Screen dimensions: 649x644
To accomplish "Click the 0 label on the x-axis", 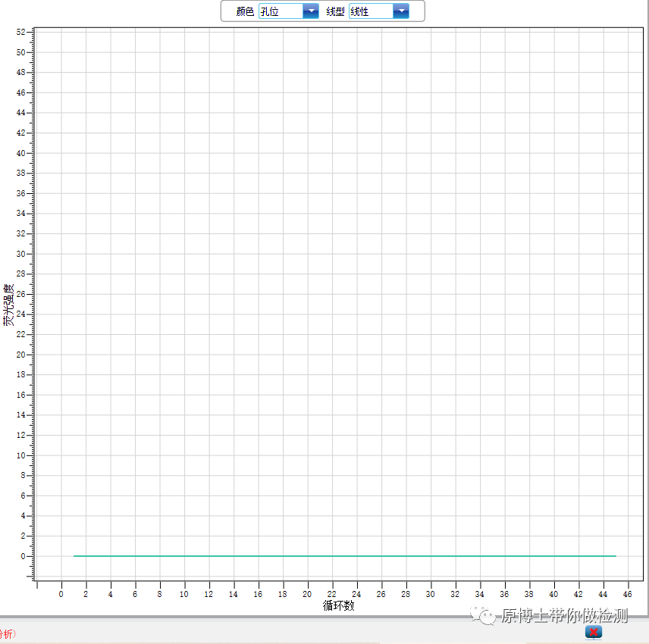I will (61, 595).
